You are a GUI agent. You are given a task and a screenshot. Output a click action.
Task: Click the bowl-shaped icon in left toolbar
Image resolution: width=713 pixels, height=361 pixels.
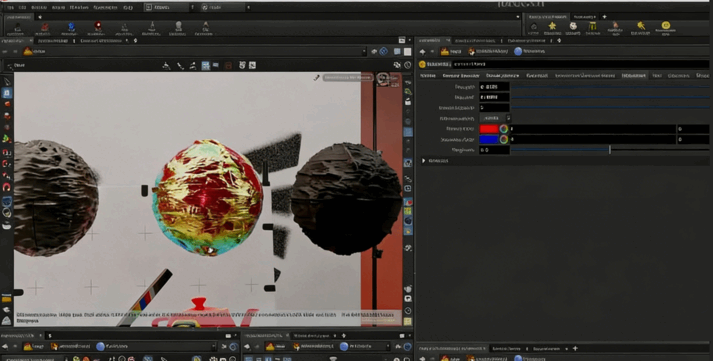[6, 225]
